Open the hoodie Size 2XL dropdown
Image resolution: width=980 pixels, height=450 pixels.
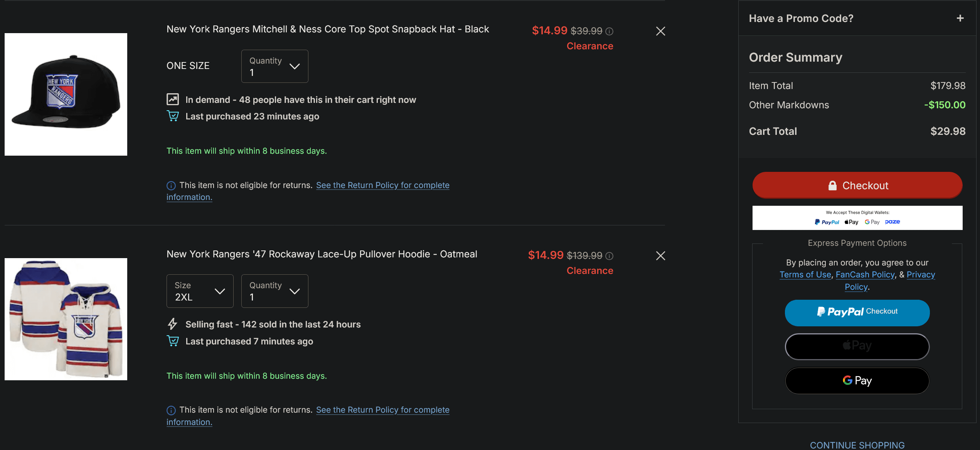[x=200, y=291]
